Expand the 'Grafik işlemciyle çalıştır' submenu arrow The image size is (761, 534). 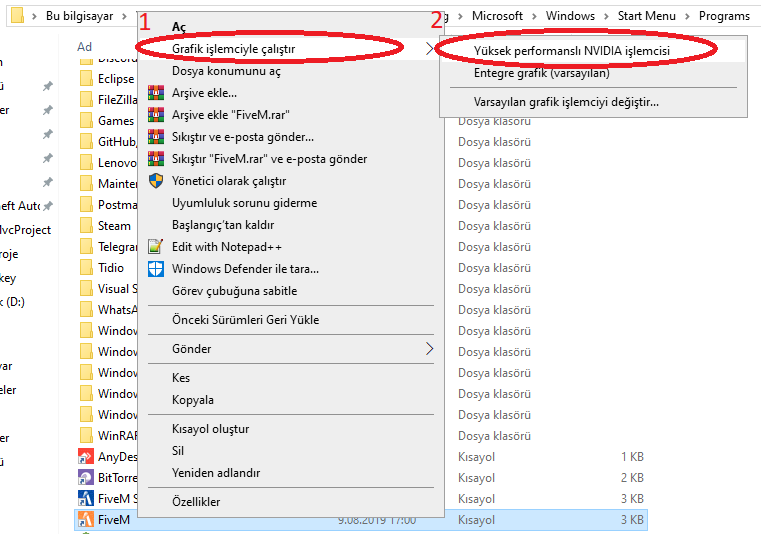click(x=430, y=49)
